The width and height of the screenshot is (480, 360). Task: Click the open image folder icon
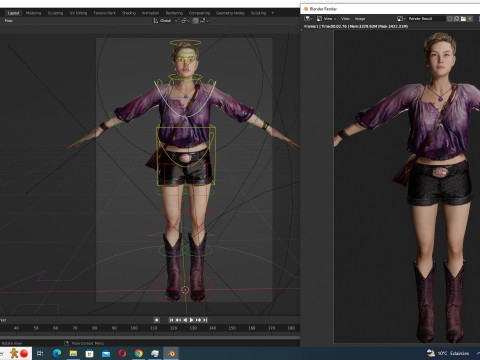click(x=463, y=19)
